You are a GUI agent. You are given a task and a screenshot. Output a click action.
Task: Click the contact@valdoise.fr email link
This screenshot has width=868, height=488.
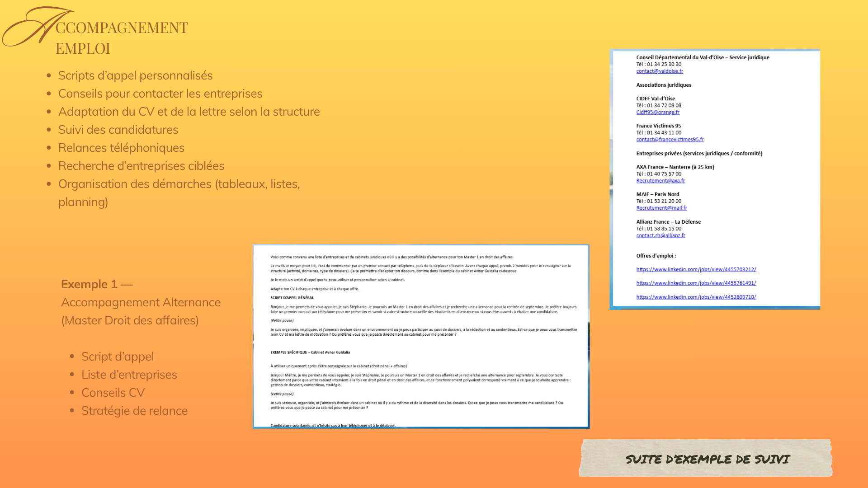(x=660, y=71)
